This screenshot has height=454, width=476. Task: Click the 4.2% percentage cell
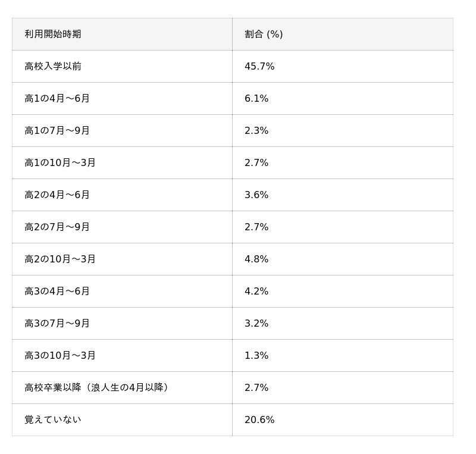(256, 292)
